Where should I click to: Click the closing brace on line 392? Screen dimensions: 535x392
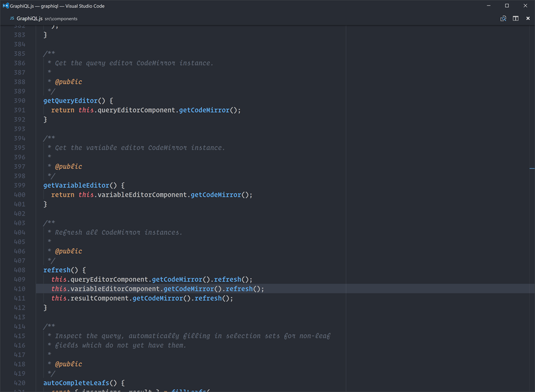(45, 120)
